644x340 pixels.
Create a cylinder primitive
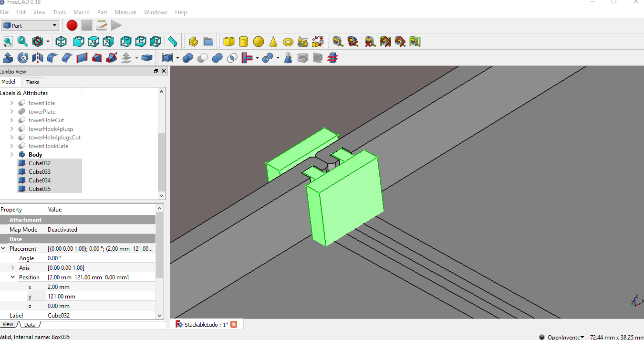click(244, 42)
